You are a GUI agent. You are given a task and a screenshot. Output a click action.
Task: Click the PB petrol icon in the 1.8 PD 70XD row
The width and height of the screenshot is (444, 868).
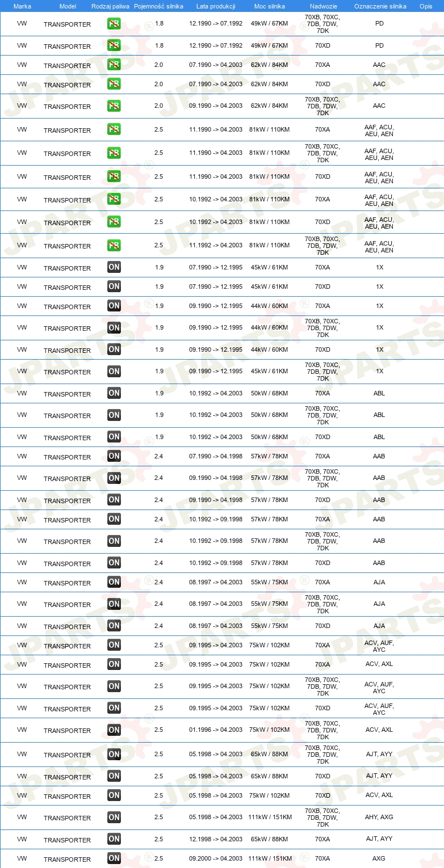pyautogui.click(x=114, y=45)
